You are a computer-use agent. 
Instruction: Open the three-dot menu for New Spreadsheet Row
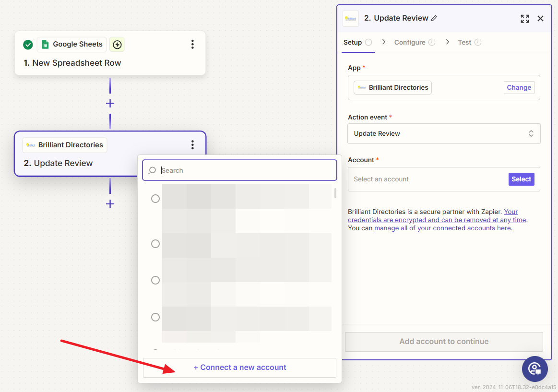click(x=192, y=45)
